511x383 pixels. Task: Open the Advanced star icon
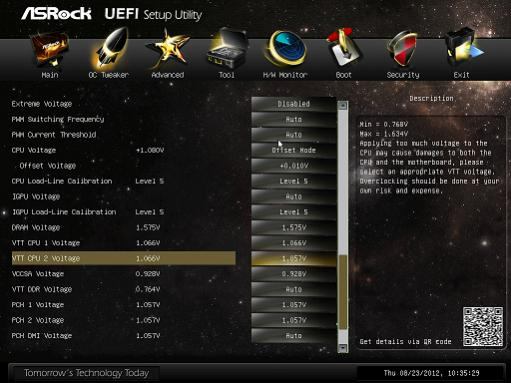168,49
